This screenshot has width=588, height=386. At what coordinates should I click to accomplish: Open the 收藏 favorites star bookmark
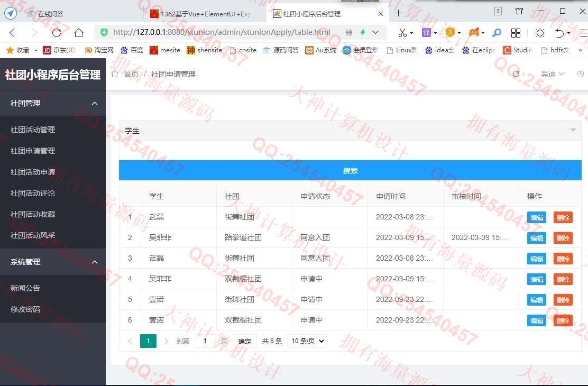pyautogui.click(x=17, y=50)
